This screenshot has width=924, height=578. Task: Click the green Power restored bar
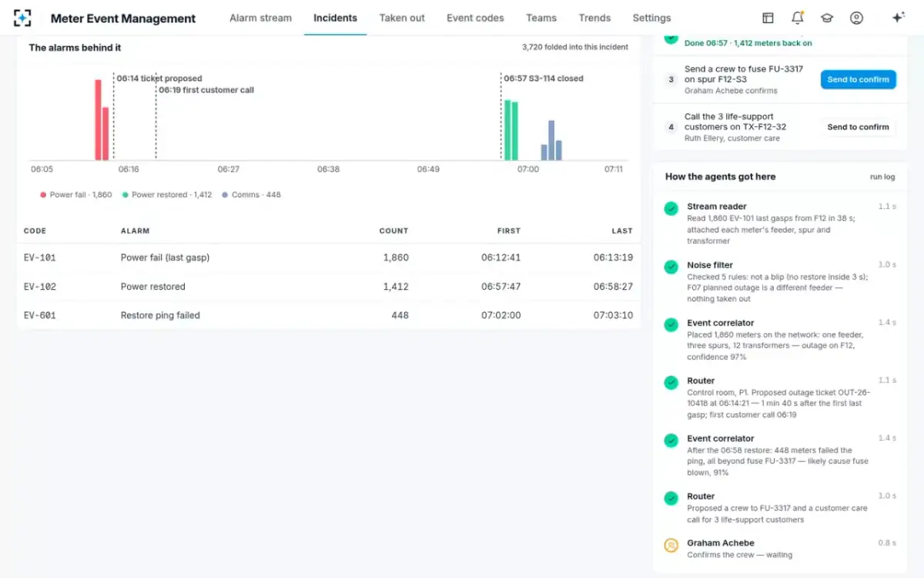point(507,129)
